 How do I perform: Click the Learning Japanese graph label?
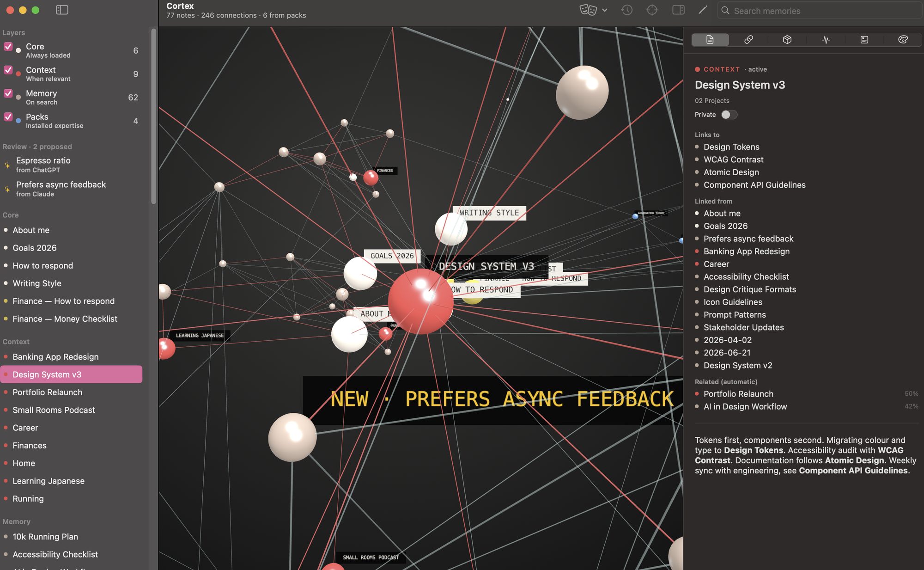pyautogui.click(x=200, y=336)
